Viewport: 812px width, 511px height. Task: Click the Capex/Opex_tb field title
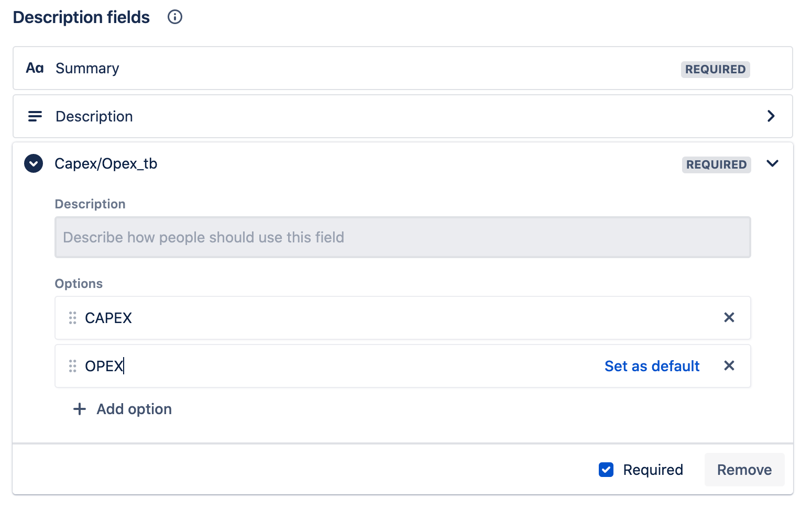pos(106,164)
